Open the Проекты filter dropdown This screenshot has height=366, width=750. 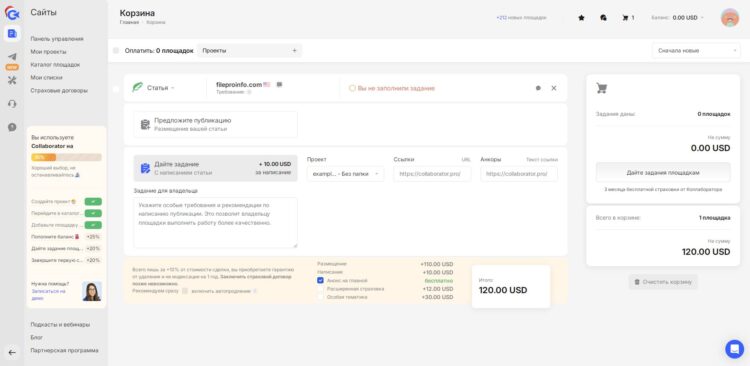click(x=249, y=50)
